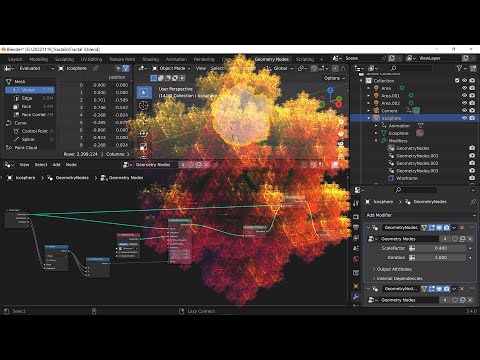
Task: Open viewport Options dropdown
Action: point(334,78)
